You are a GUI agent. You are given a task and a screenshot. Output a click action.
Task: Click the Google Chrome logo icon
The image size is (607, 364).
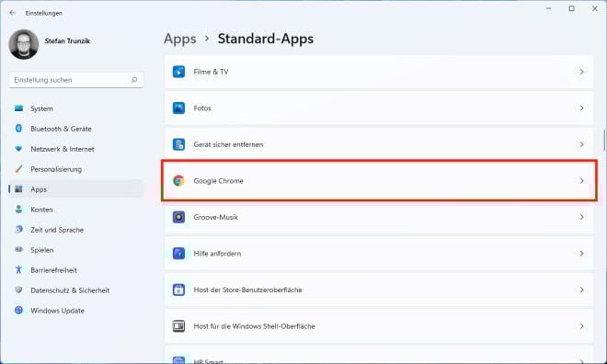pyautogui.click(x=178, y=181)
